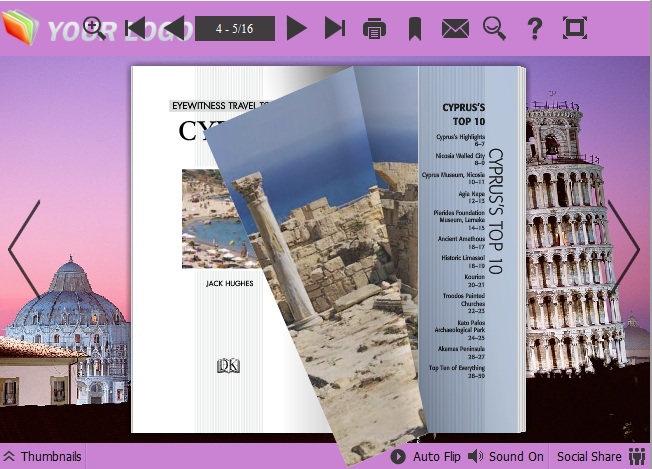Click the 'Cyprus's Highlights' contents entry
Image resolution: width=652 pixels, height=469 pixels.
pos(460,140)
